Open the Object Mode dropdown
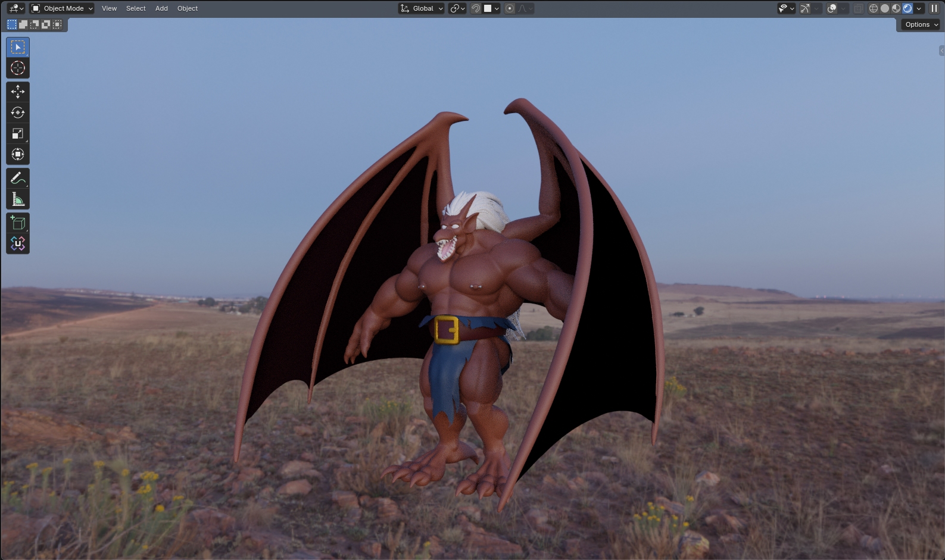 pos(63,8)
